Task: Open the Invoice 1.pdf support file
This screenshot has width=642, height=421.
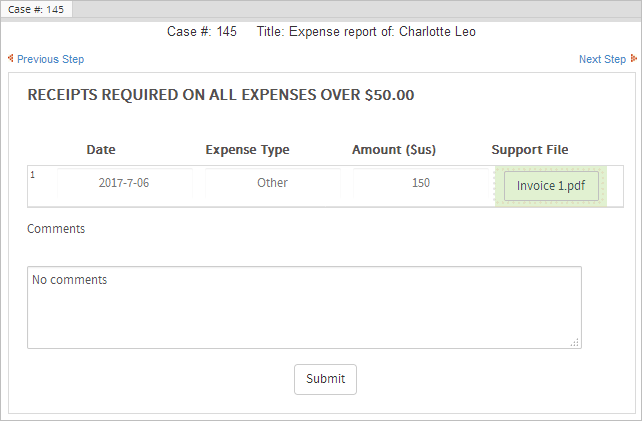Action: 551,186
